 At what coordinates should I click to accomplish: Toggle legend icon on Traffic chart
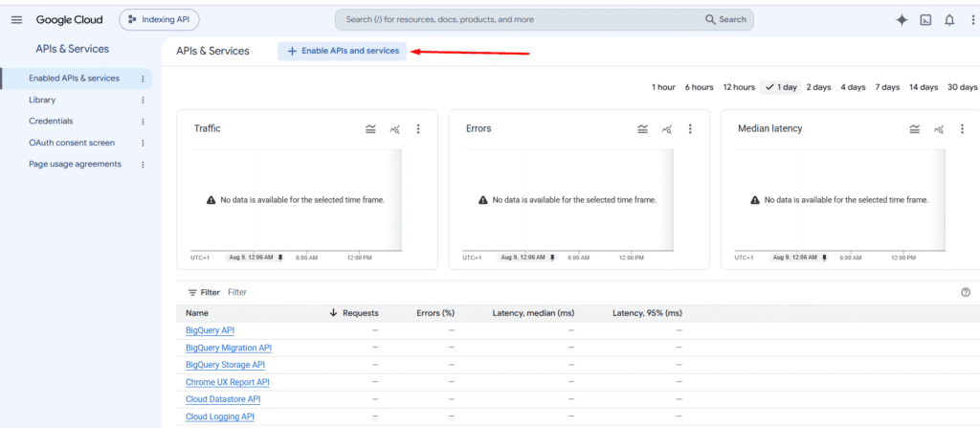click(370, 129)
